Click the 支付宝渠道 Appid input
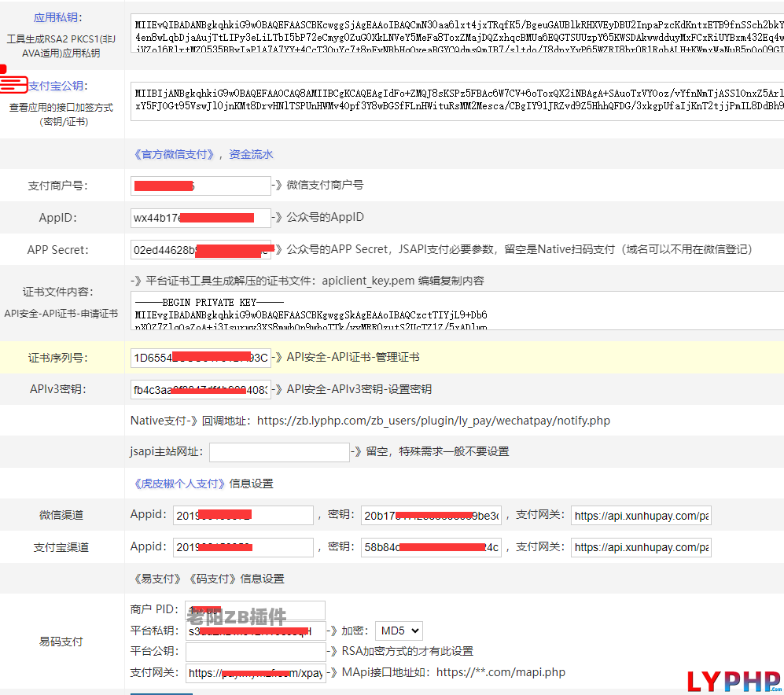The width and height of the screenshot is (784, 695). 243,547
